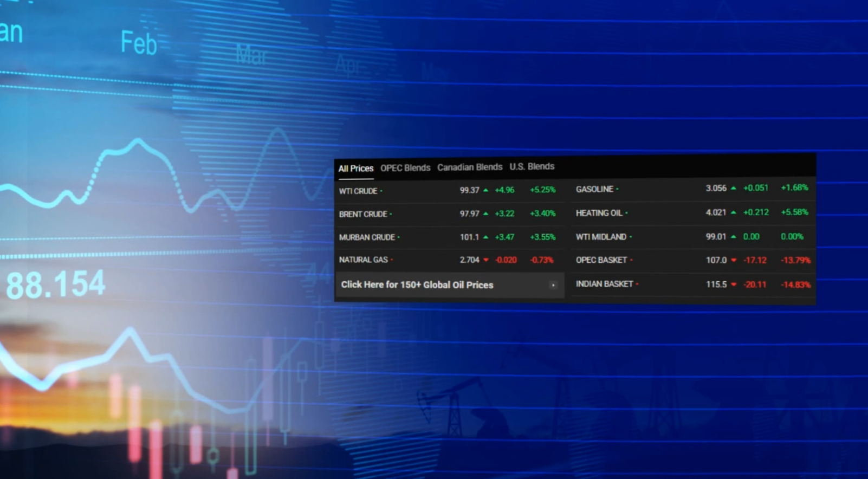Click the green up arrow next to Gasoline
The width and height of the screenshot is (868, 479).
point(733,188)
